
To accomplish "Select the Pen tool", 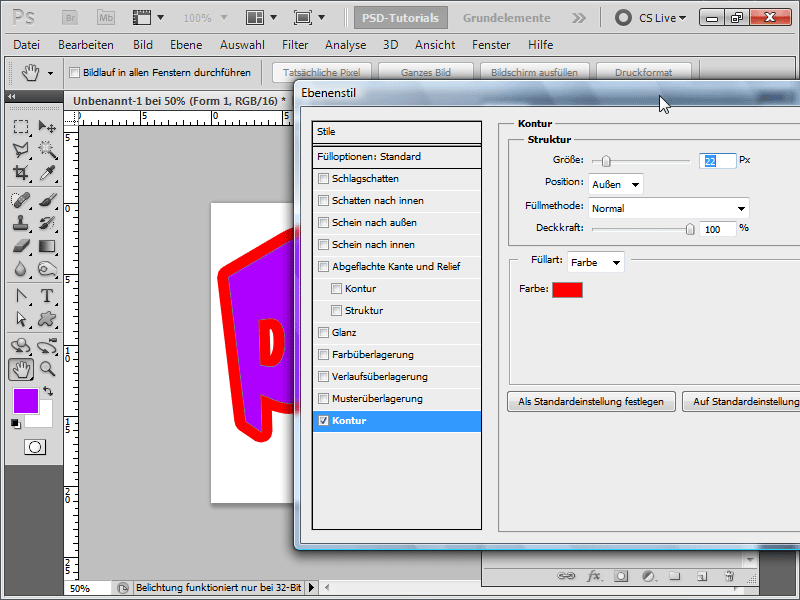I will point(20,296).
